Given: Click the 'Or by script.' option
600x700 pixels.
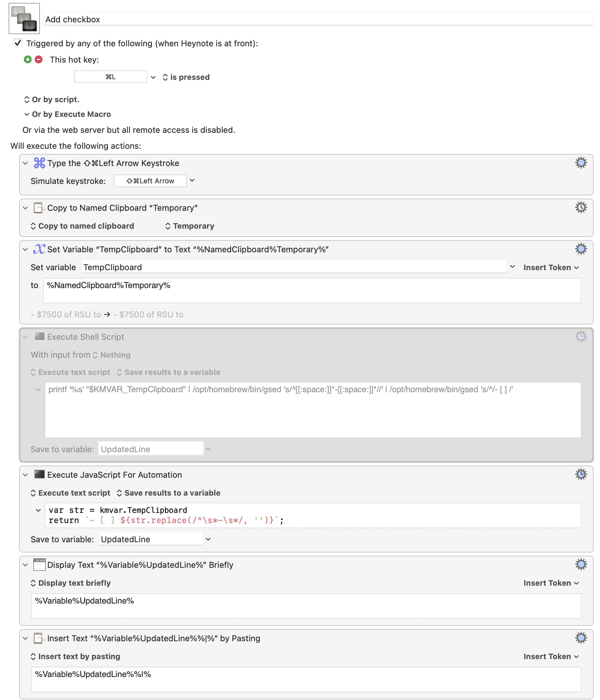Looking at the screenshot, I should [x=52, y=99].
